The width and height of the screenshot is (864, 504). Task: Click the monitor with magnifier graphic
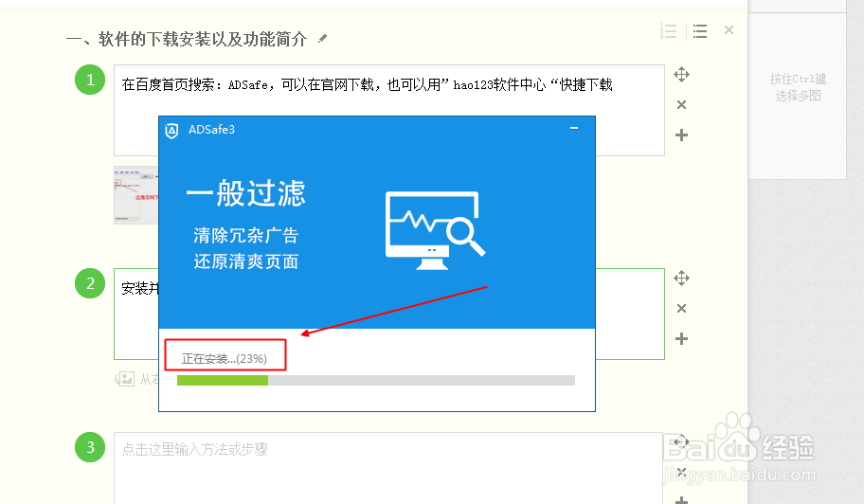click(435, 230)
